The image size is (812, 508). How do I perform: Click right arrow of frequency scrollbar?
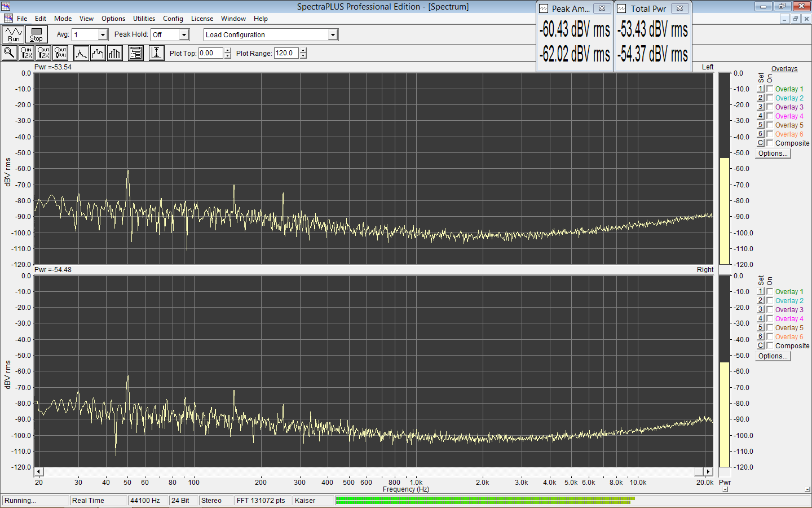pyautogui.click(x=708, y=472)
